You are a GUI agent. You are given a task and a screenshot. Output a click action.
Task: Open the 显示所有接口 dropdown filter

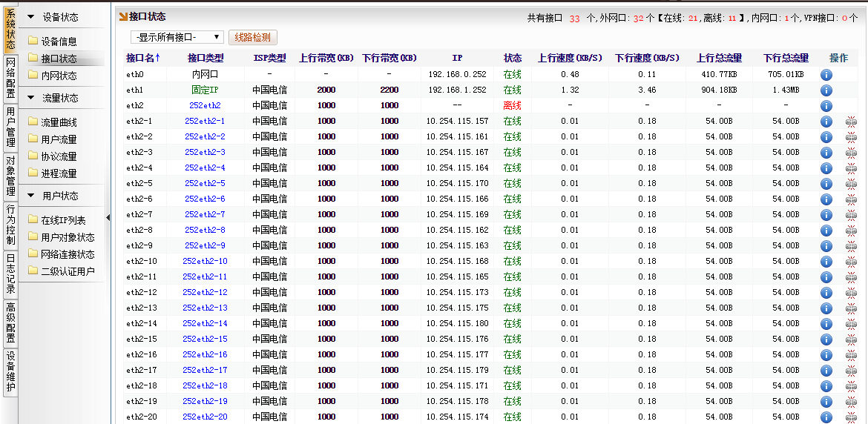tap(177, 37)
